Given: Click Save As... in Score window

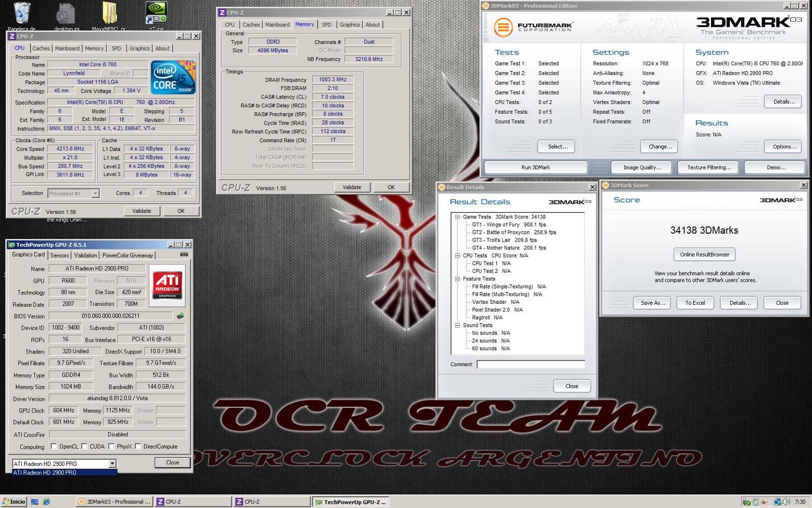Looking at the screenshot, I should [653, 303].
